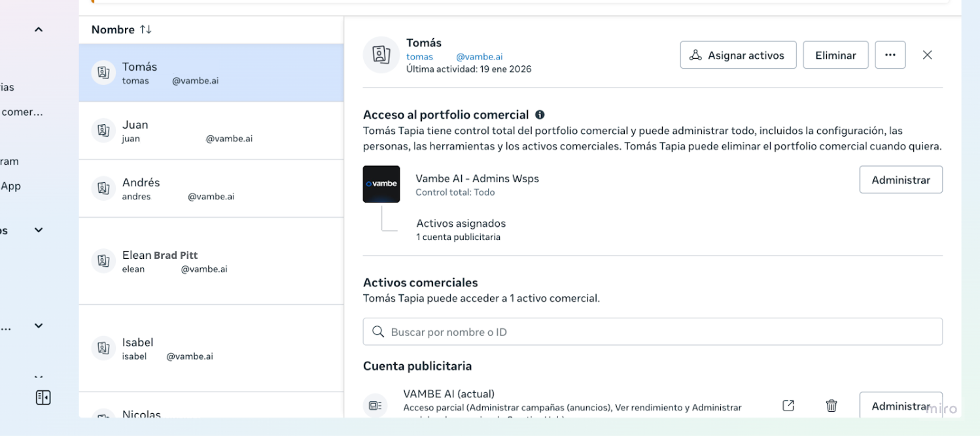Click the info icon beside Acceso al portfolio comercial
Image resolution: width=980 pixels, height=436 pixels.
coord(540,114)
